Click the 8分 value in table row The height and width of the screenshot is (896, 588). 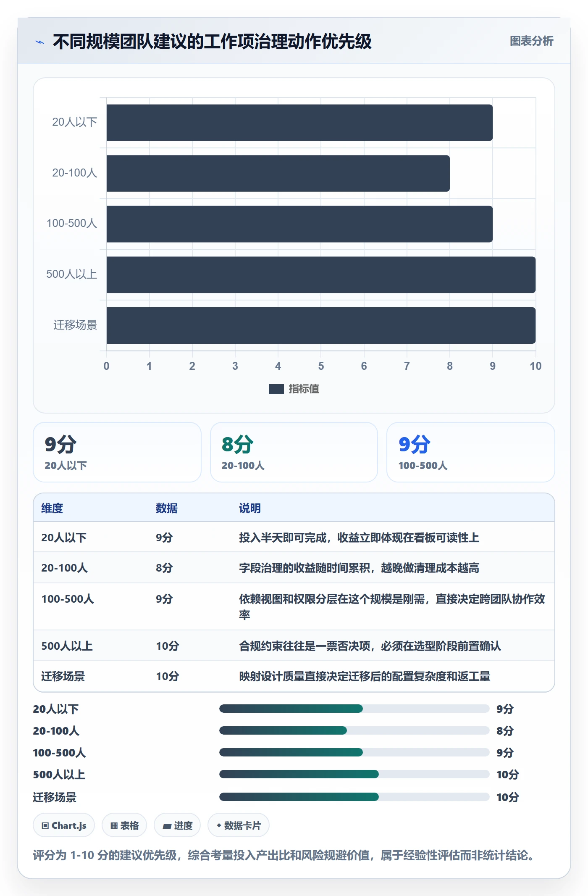click(x=164, y=568)
